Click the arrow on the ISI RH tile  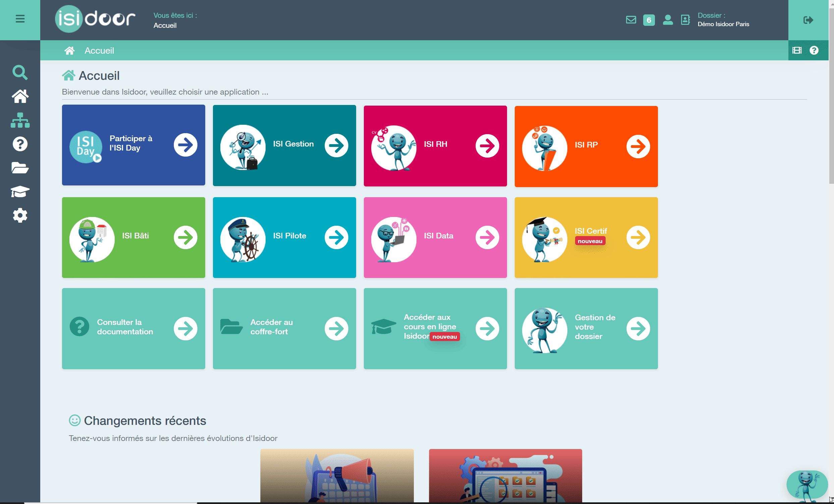click(x=487, y=146)
